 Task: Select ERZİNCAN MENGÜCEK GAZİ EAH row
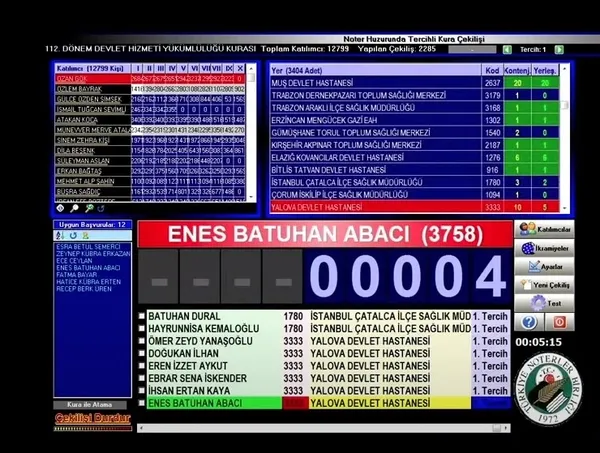click(x=414, y=120)
